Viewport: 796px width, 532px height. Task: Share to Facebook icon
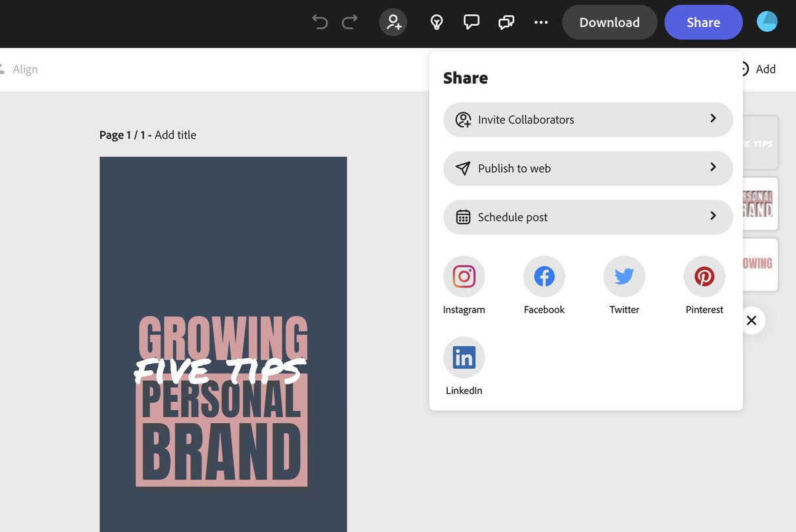544,276
